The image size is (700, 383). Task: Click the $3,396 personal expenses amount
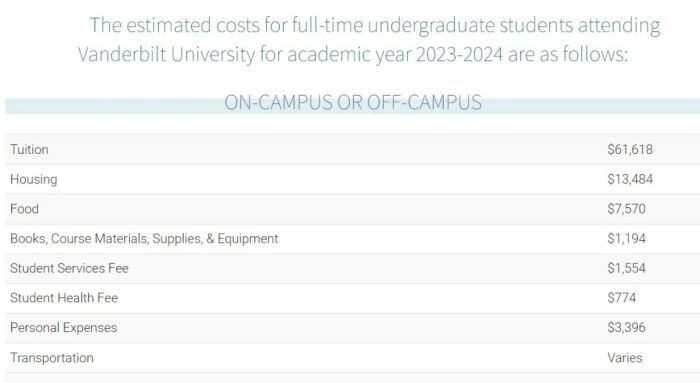[x=626, y=327]
